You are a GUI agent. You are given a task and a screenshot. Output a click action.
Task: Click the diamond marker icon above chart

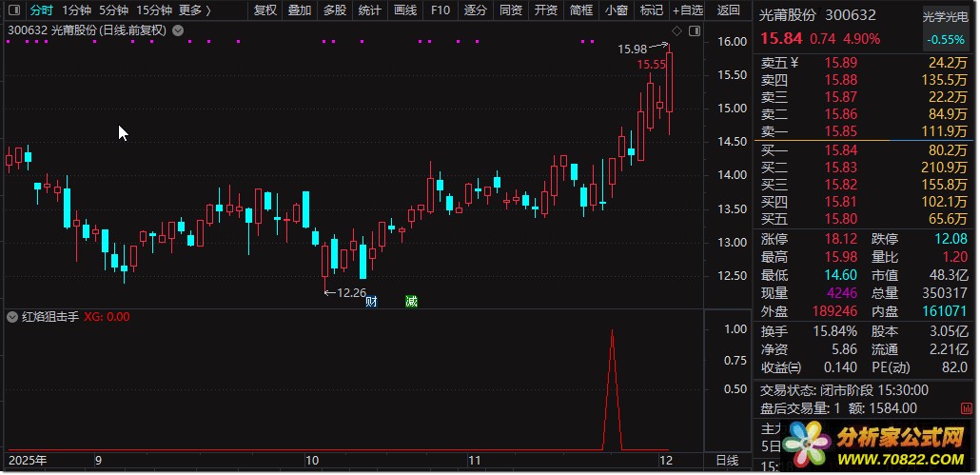(x=676, y=30)
